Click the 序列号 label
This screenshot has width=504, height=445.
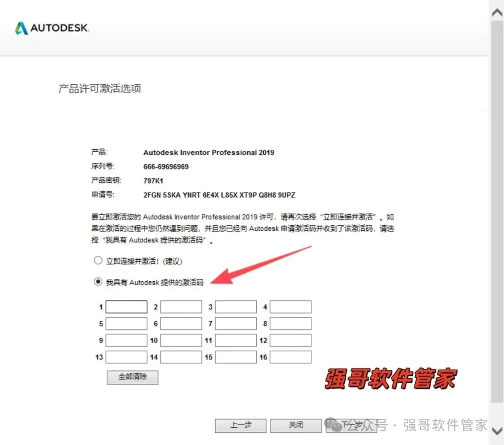tap(103, 166)
